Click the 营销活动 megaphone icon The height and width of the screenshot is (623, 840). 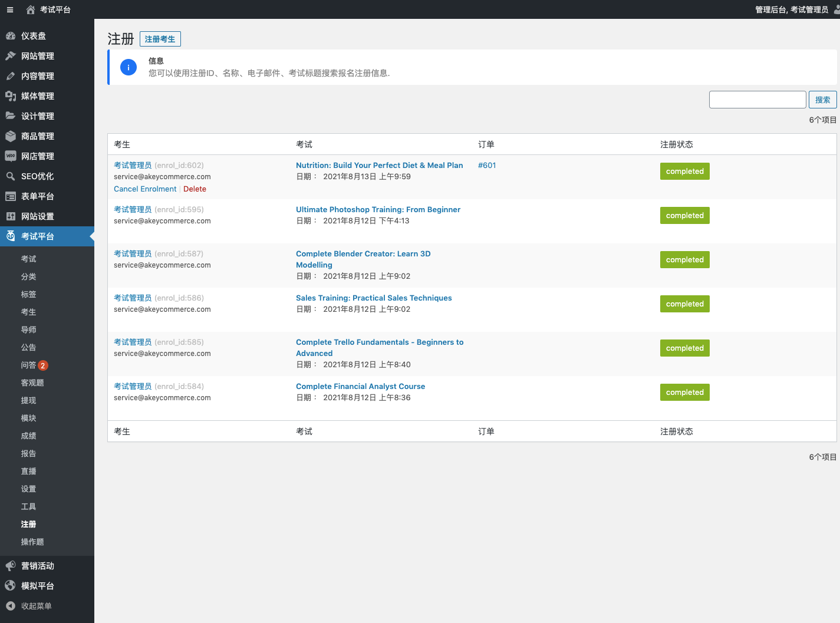coord(11,566)
